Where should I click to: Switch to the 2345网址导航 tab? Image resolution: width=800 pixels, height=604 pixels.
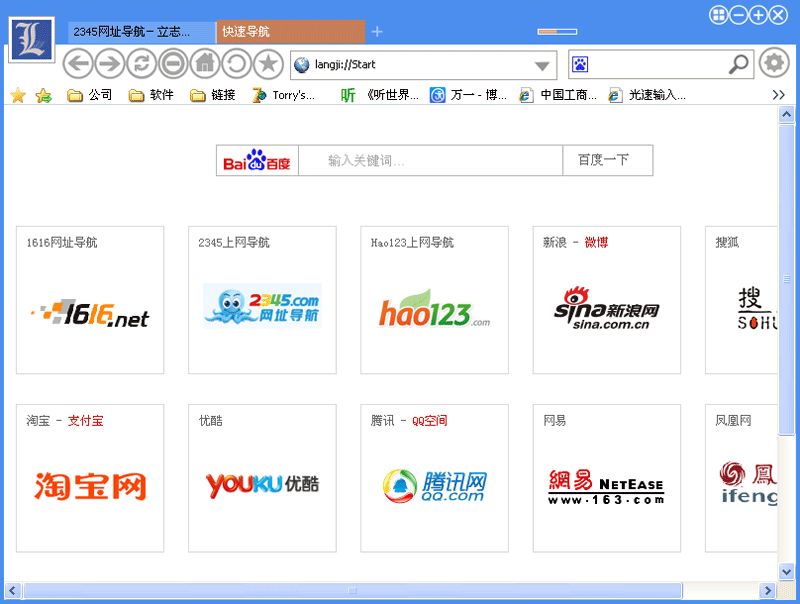[141, 32]
